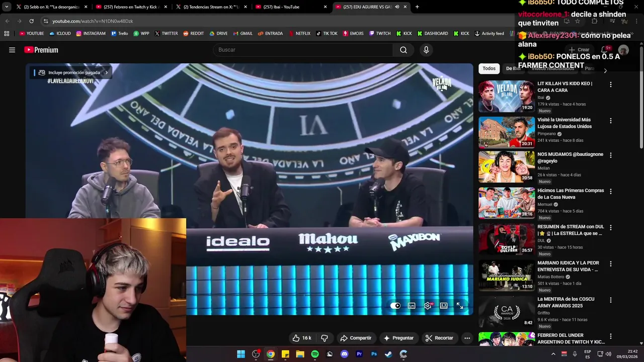Open Steam from the taskbar
This screenshot has width=644, height=362.
388,354
